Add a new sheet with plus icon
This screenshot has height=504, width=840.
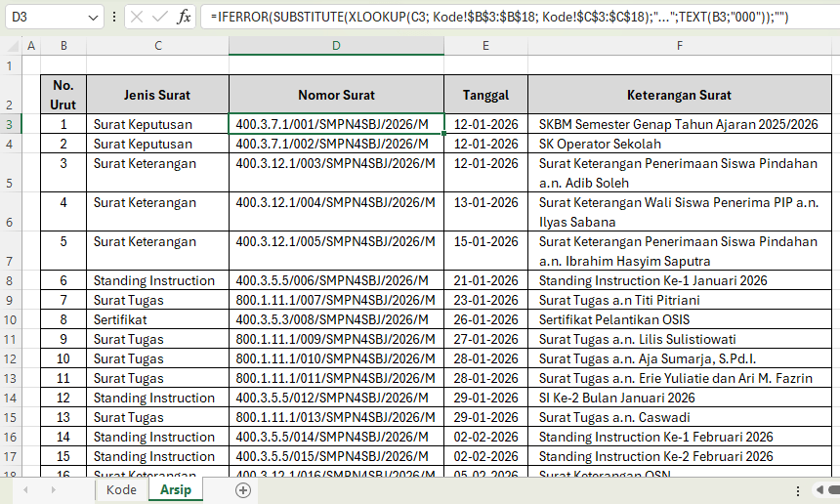(242, 490)
